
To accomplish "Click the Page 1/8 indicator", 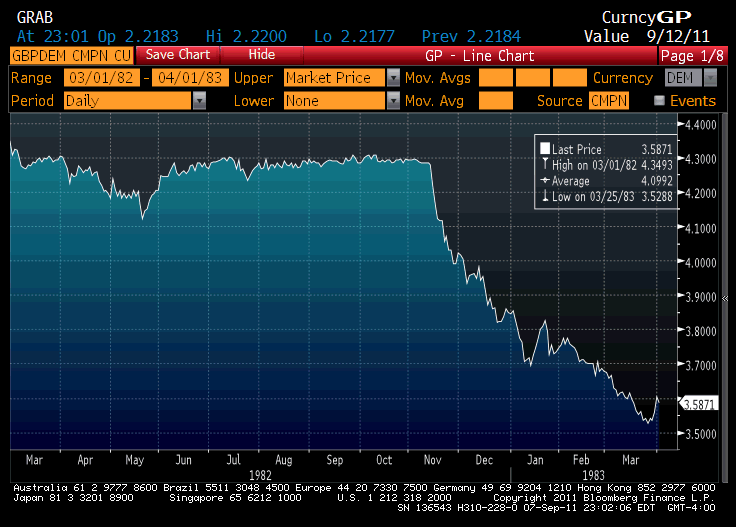I will pos(691,55).
